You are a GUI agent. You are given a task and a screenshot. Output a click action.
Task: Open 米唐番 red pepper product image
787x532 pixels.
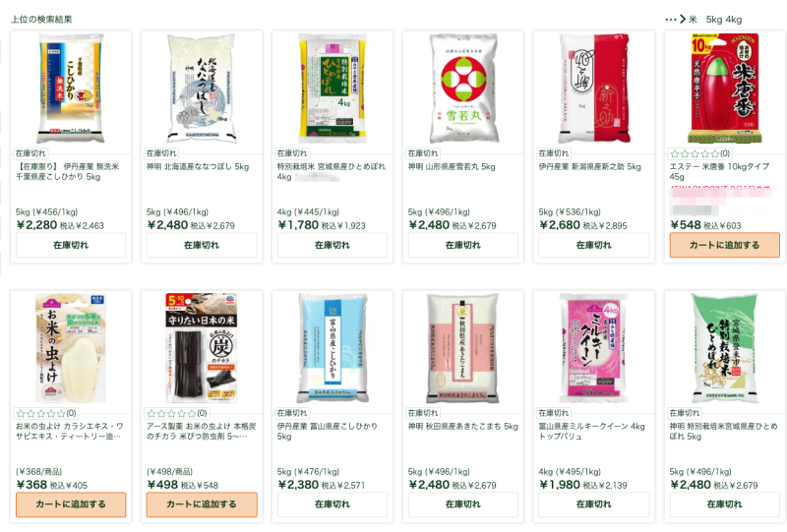pyautogui.click(x=724, y=89)
